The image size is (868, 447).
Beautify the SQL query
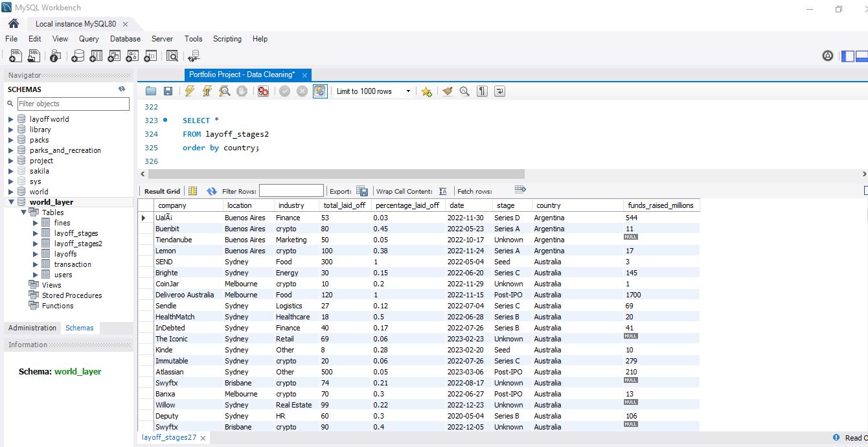[447, 91]
